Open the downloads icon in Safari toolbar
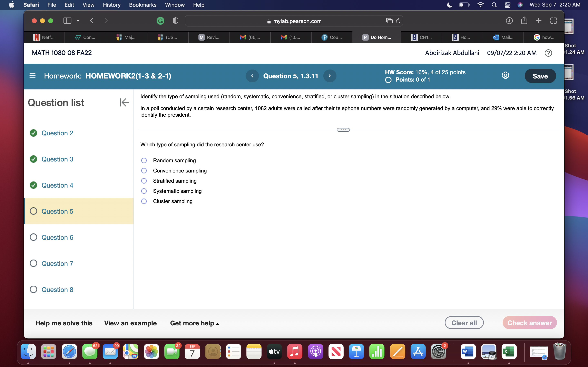Image resolution: width=588 pixels, height=367 pixels. (x=509, y=21)
